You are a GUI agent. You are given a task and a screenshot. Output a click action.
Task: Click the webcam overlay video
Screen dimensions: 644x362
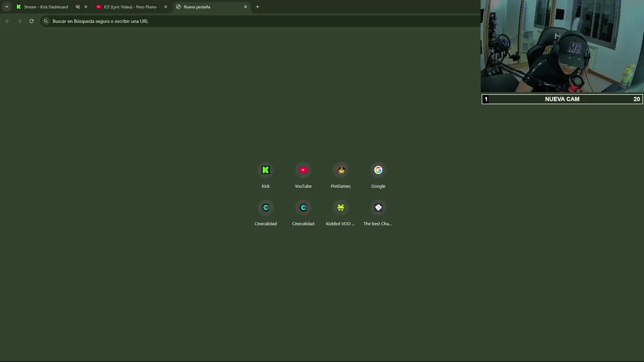point(562,46)
